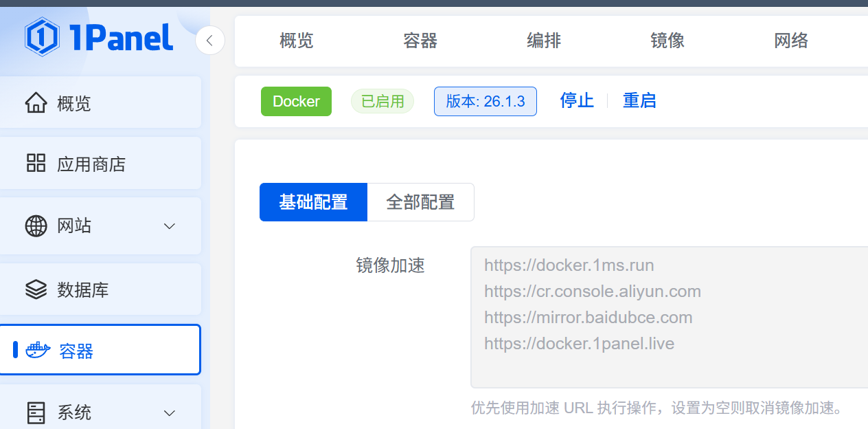Click the 已启用 status badge
The image size is (868, 429).
[x=382, y=101]
